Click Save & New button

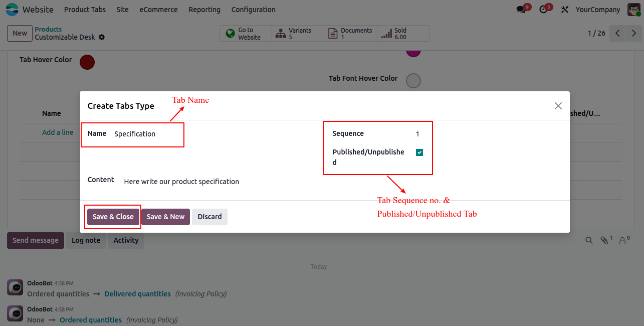(x=165, y=217)
